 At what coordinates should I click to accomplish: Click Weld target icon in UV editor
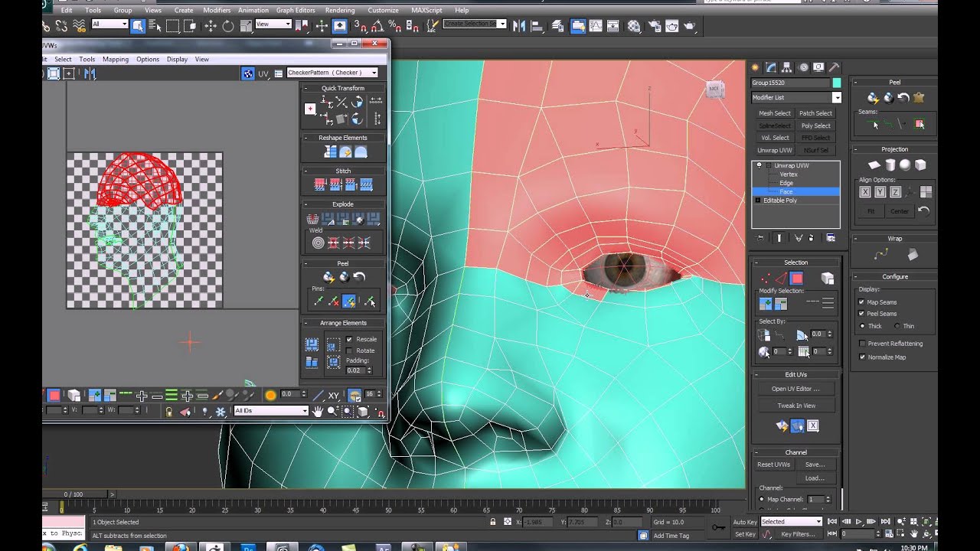[x=318, y=243]
